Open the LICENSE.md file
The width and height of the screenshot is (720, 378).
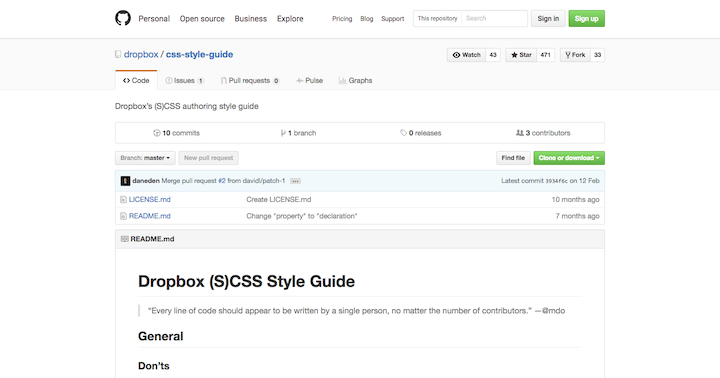click(x=150, y=199)
